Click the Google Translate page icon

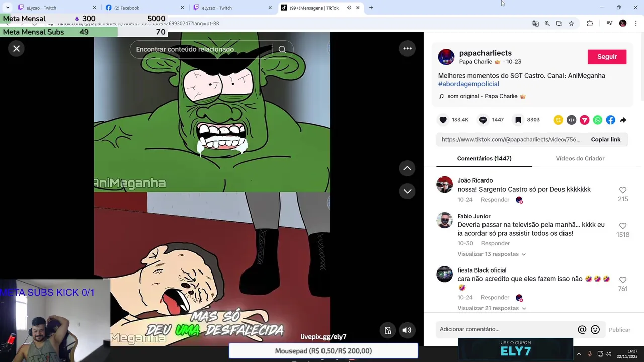click(x=535, y=23)
